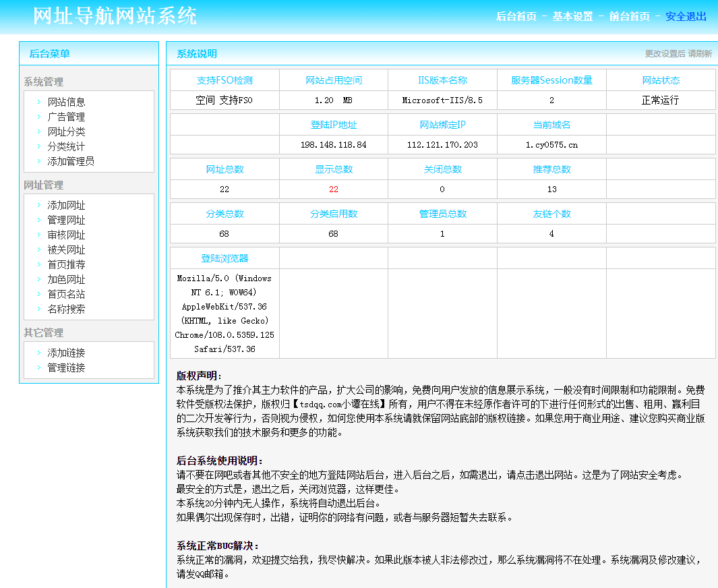Screen dimensions: 718x588
Task: Click the 其它管理 section heading
Action: coord(44,332)
